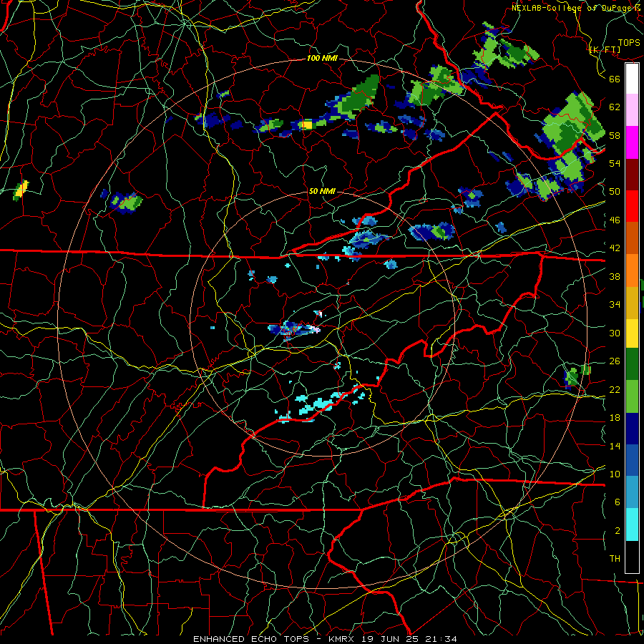Viewport: 644px width, 644px height.
Task: Click the '10' legend value
Action: [615, 474]
